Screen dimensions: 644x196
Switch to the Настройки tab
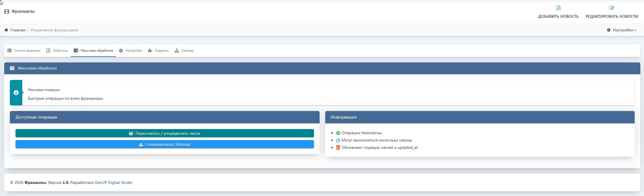click(134, 51)
